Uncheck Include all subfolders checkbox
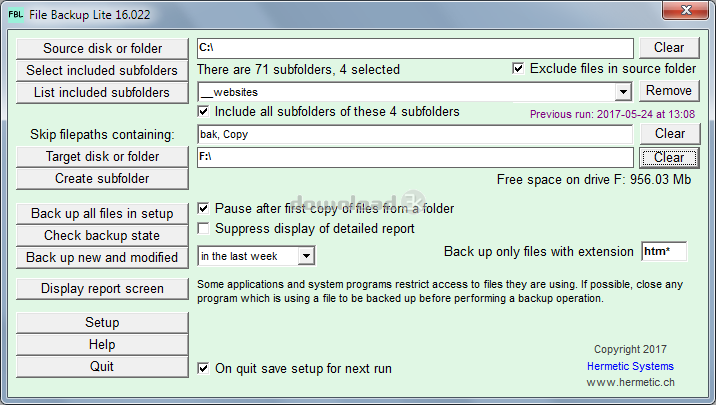 [x=204, y=112]
